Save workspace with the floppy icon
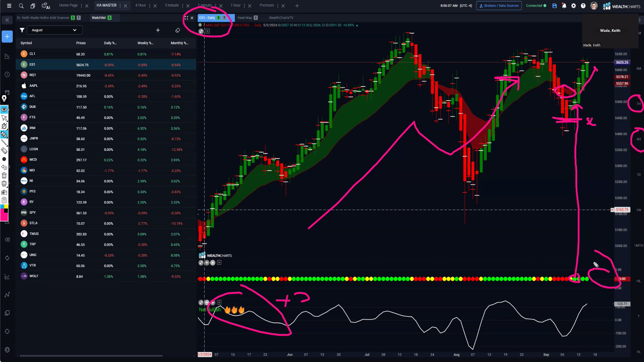The image size is (644, 362). coord(554,6)
